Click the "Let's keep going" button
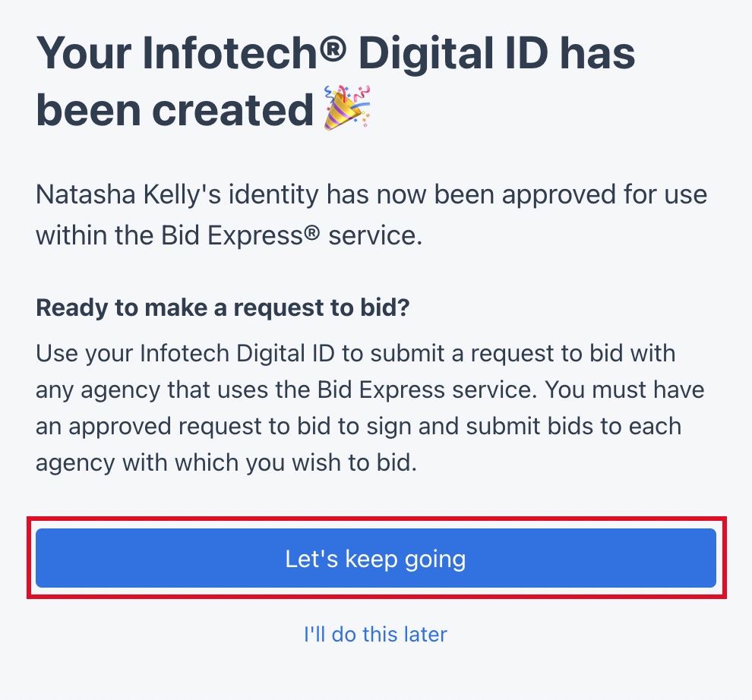This screenshot has width=752, height=700. [375, 559]
